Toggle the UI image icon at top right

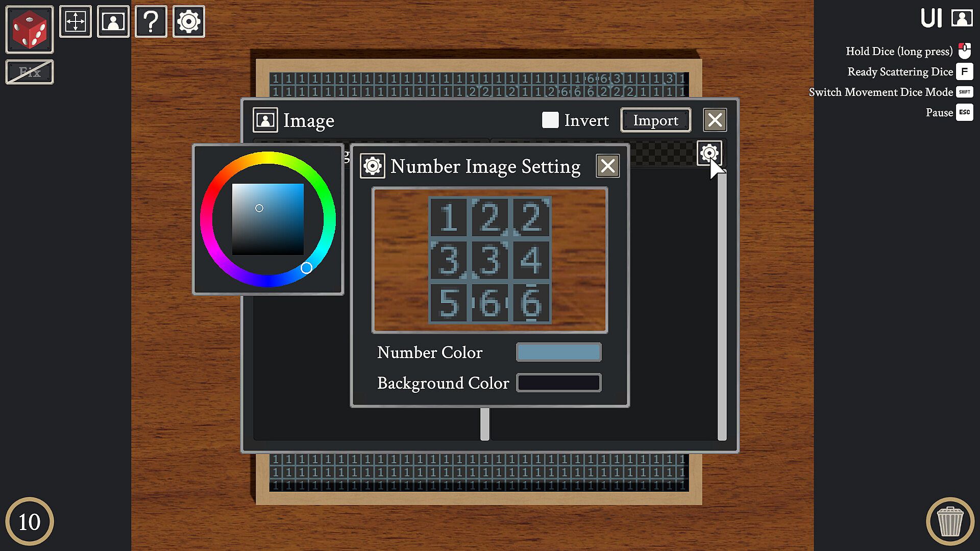(962, 18)
